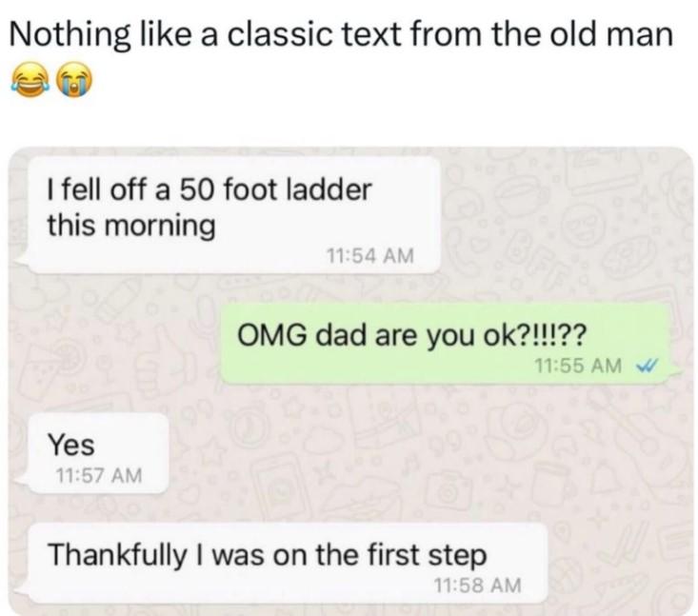698x616 pixels.
Task: Click the 'Nothing like a classic text' caption
Action: (341, 34)
